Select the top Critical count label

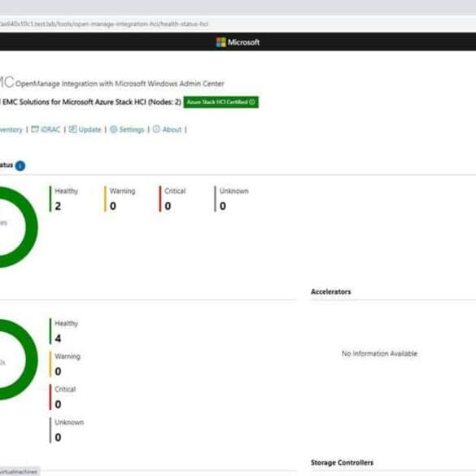pyautogui.click(x=175, y=191)
